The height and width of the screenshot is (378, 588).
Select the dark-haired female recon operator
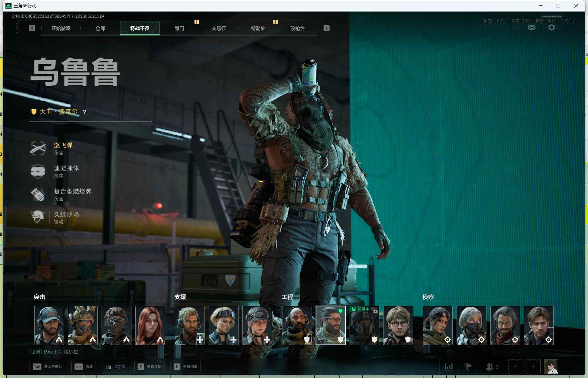(438, 325)
